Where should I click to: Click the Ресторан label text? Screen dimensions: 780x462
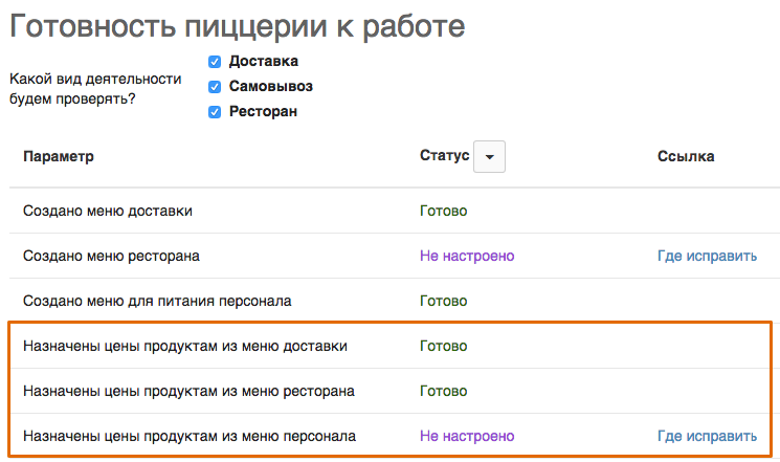pyautogui.click(x=263, y=111)
